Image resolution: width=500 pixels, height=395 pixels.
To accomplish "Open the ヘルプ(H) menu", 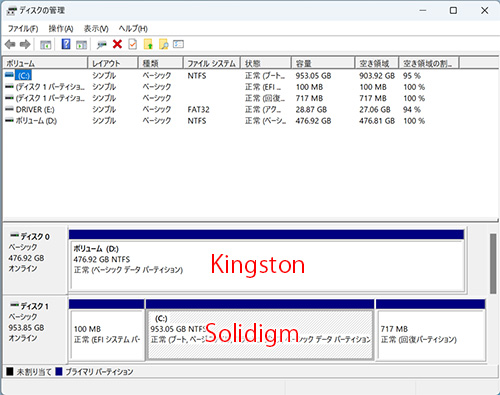I will click(133, 29).
